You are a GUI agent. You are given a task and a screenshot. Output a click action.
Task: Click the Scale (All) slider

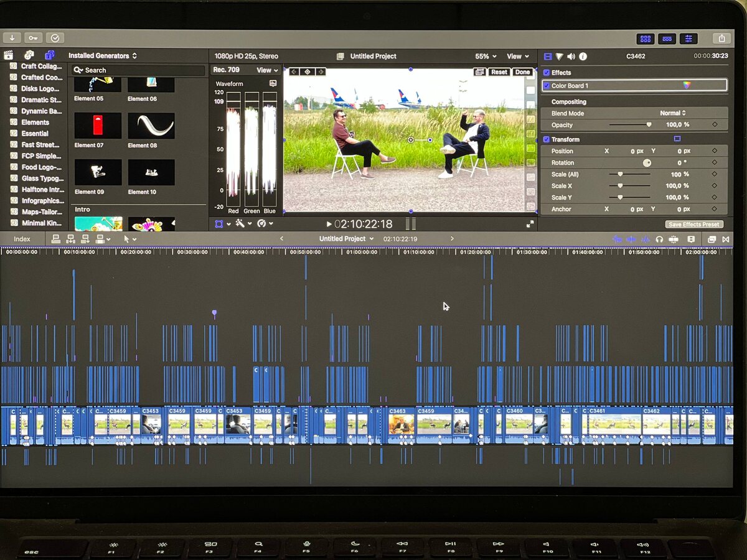630,174
